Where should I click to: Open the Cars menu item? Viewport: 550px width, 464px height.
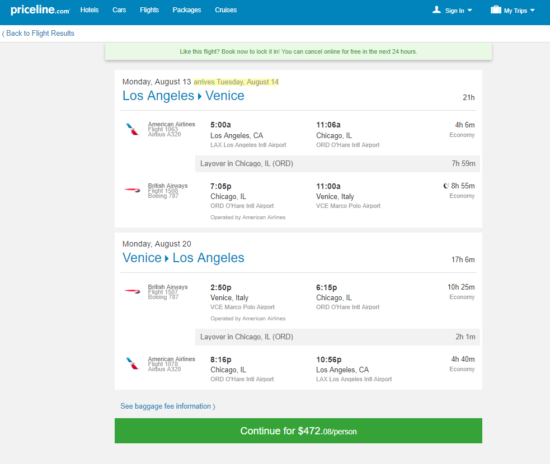tap(119, 10)
